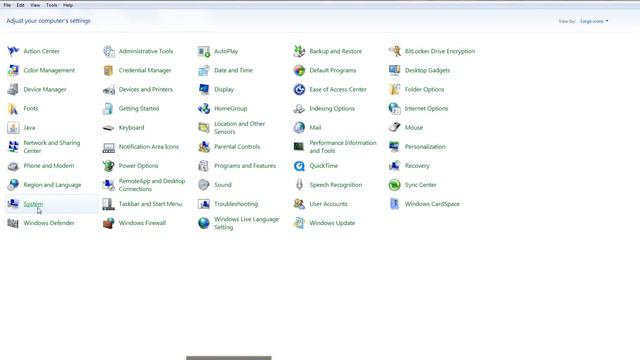Click the Administrative Tools icon
The width and height of the screenshot is (640, 360).
point(109,51)
